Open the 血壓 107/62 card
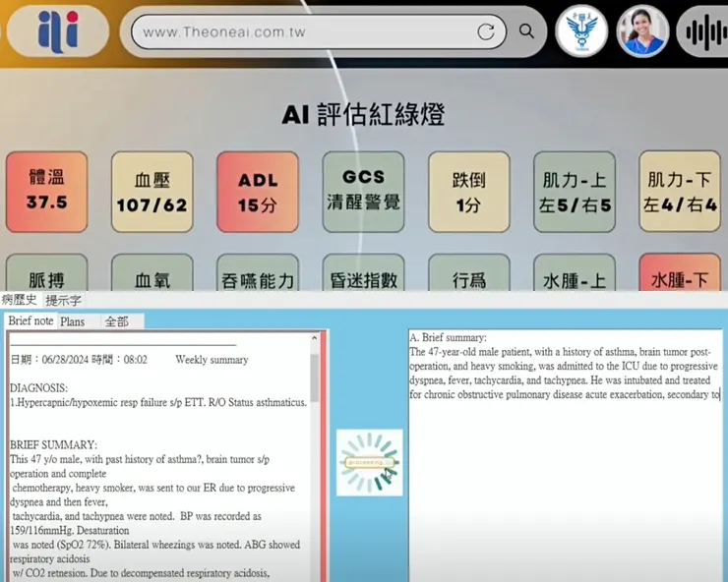Image resolution: width=728 pixels, height=582 pixels. [x=152, y=192]
